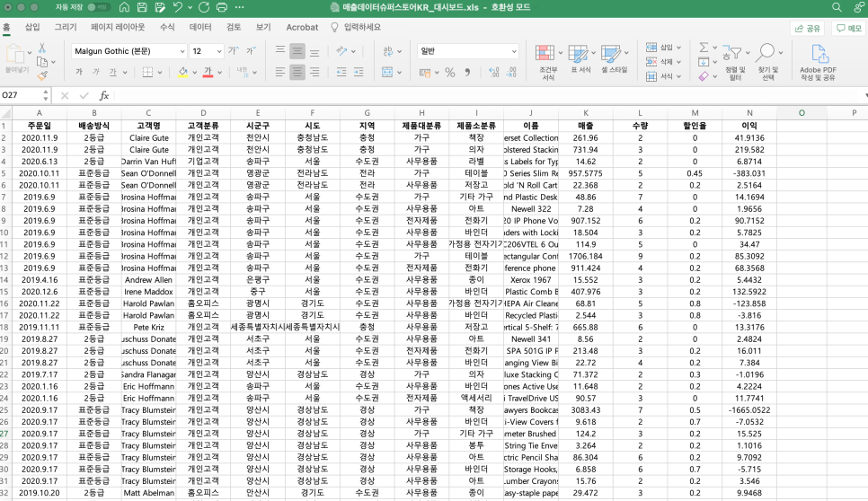Open Format as Table (표 서식)
This screenshot has height=501, width=868.
[x=580, y=59]
